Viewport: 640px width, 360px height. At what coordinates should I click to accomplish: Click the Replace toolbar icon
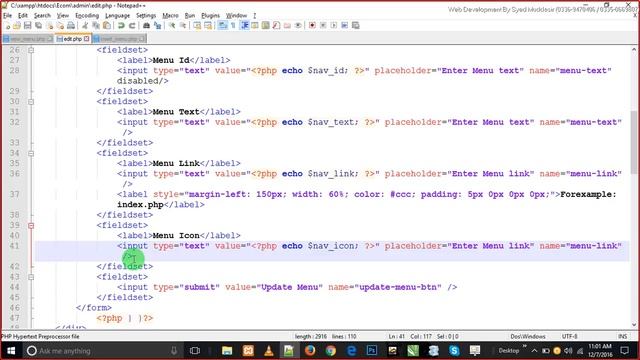tap(158, 25)
